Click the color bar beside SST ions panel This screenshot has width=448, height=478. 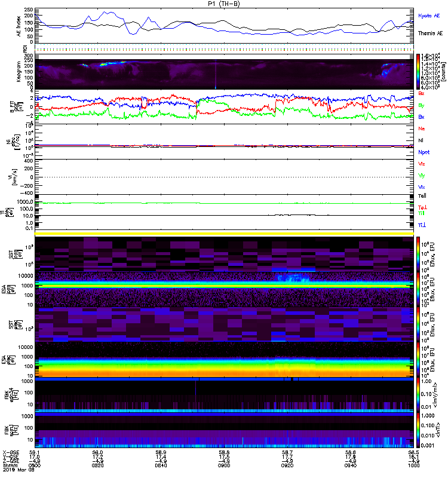click(418, 254)
